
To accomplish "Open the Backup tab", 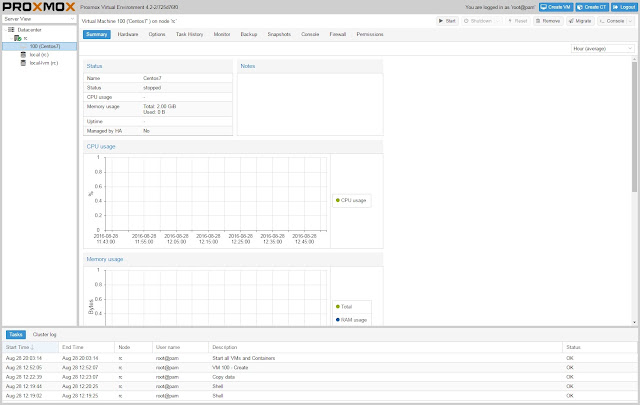I will point(249,34).
